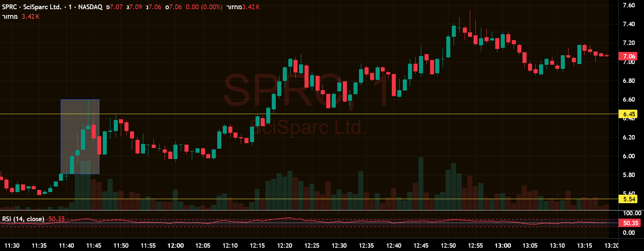
Task: Click the 12:20 time axis label
Action: pyautogui.click(x=285, y=245)
